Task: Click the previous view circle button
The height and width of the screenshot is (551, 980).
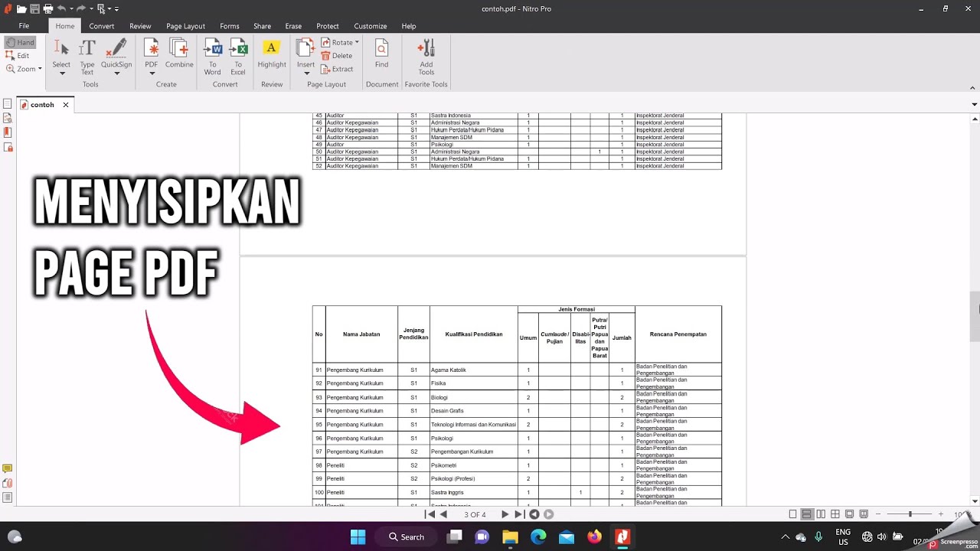Action: coord(534,514)
